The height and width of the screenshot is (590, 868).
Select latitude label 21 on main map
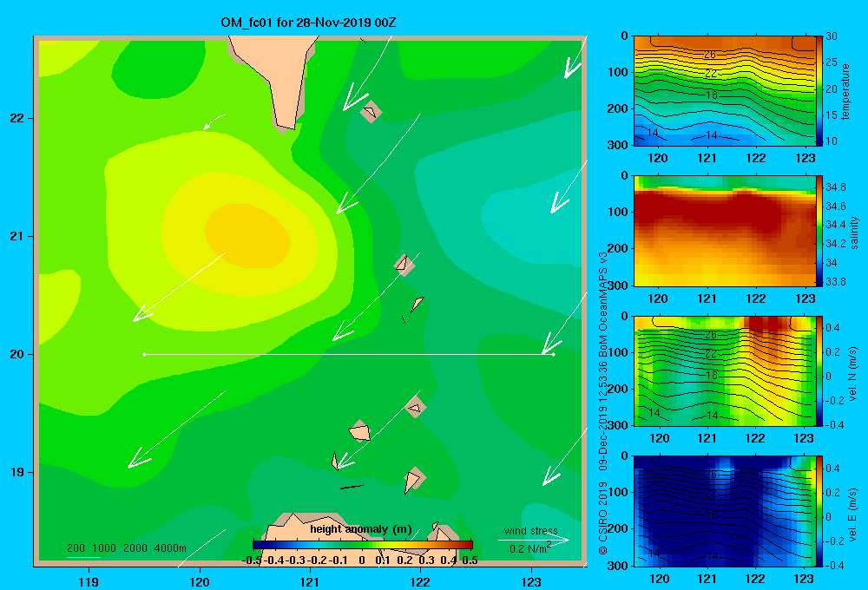click(x=17, y=236)
